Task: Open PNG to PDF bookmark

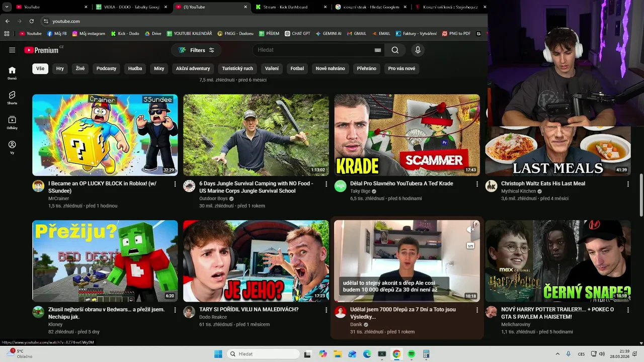Action: point(456,34)
